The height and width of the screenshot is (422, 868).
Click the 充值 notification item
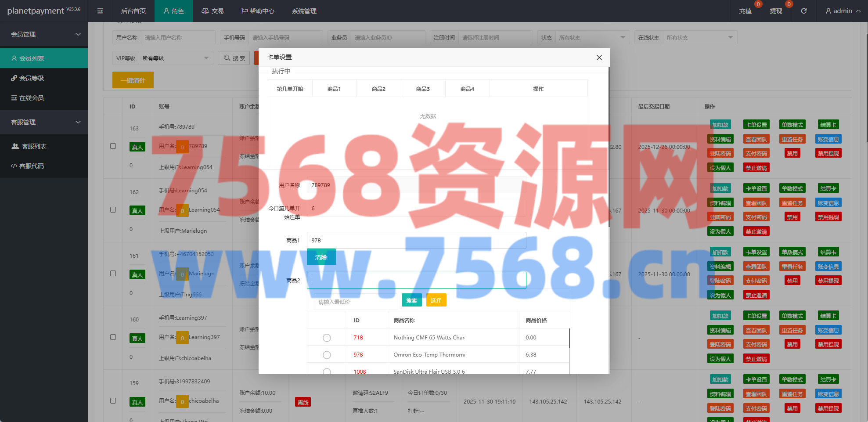tap(745, 11)
